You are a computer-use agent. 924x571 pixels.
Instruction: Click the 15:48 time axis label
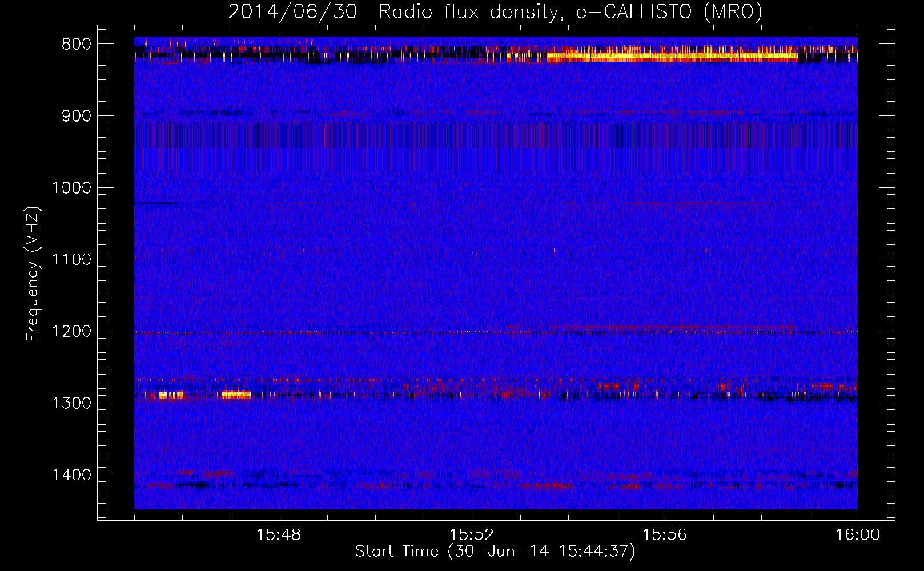point(279,535)
